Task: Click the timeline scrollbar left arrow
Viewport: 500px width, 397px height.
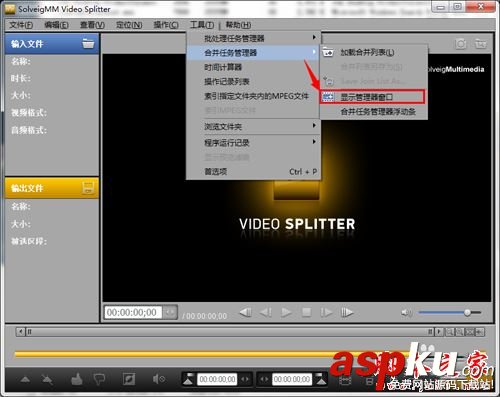Action: pos(21,332)
